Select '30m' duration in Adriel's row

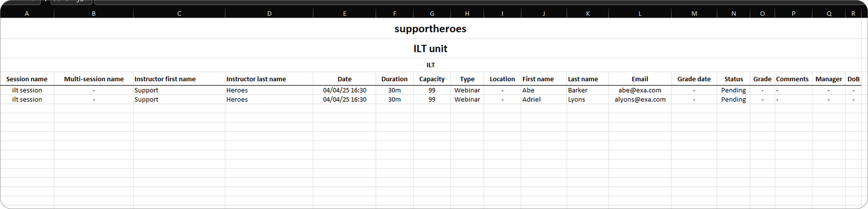pyautogui.click(x=394, y=99)
